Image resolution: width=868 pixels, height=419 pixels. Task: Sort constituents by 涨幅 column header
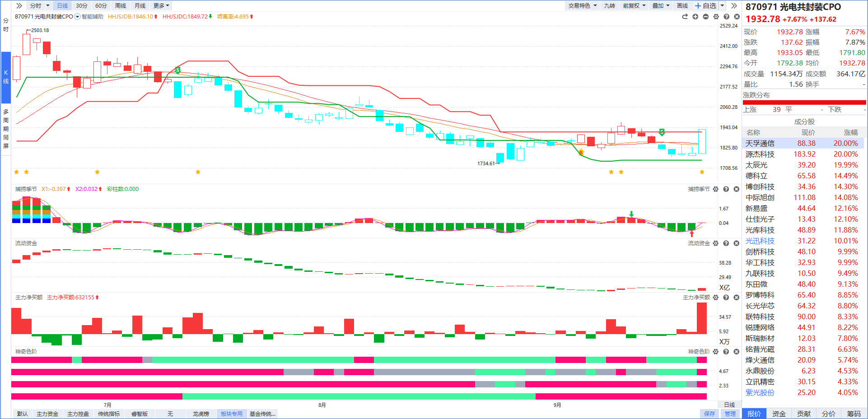click(851, 132)
